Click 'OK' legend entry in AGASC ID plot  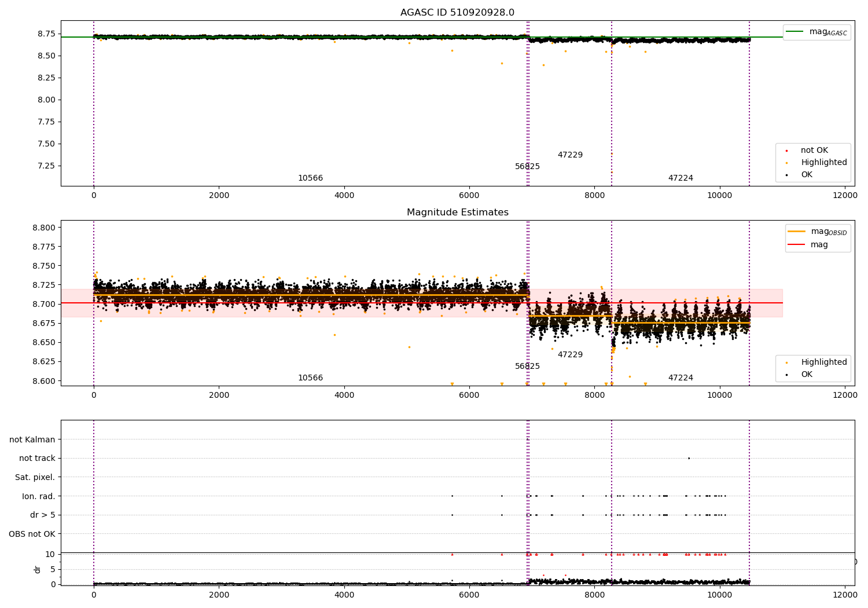[x=798, y=175]
